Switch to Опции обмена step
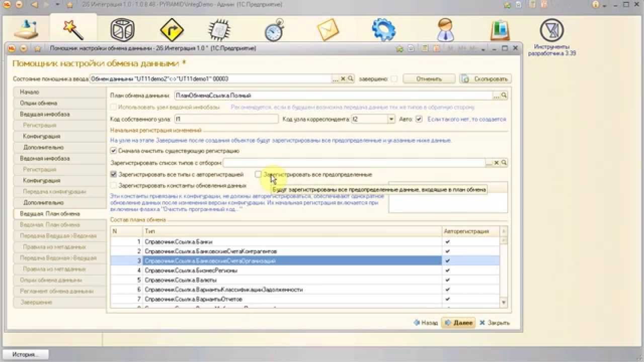This screenshot has height=362, width=644. coord(59,103)
